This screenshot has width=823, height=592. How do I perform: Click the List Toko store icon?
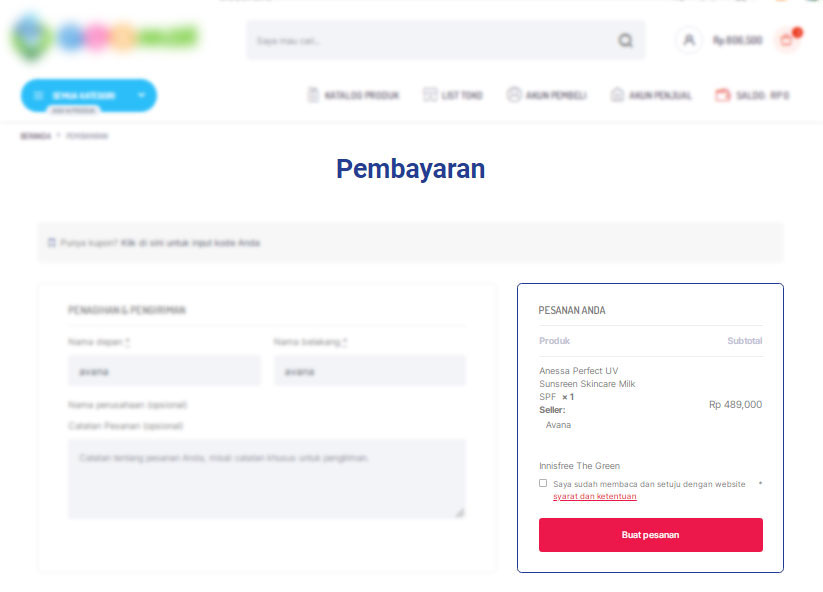coord(430,95)
